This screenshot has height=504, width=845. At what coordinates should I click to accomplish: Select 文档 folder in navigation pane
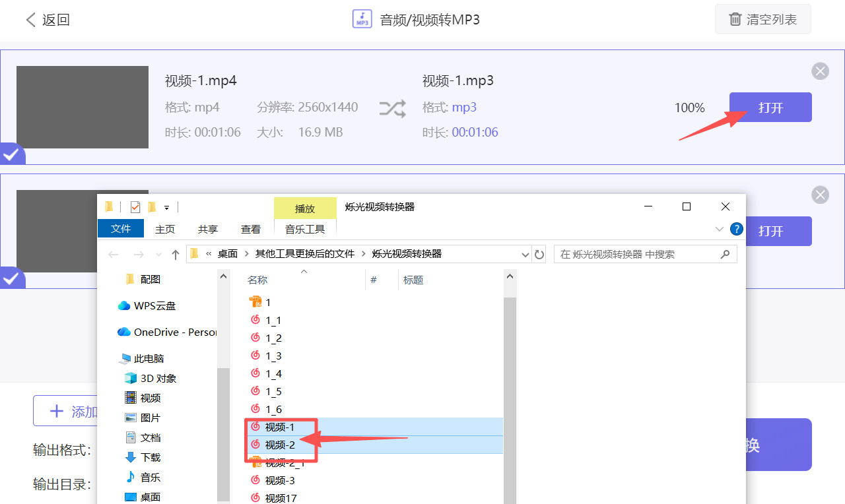(x=143, y=437)
